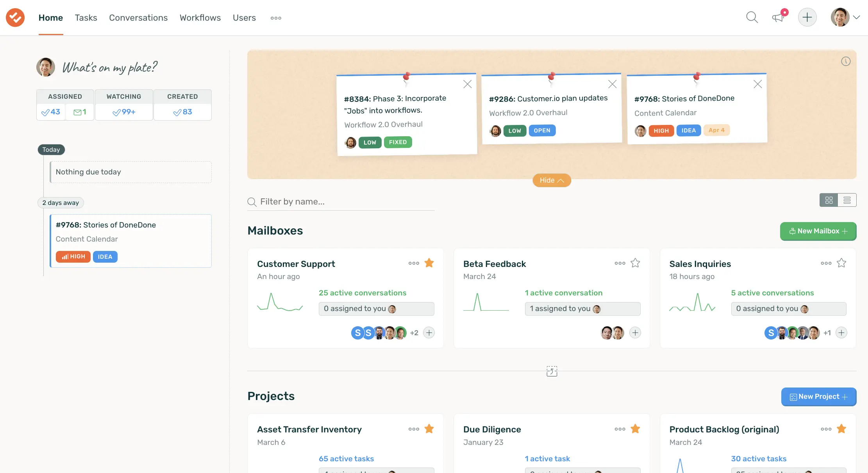Unstar the Due Diligence project

635,429
